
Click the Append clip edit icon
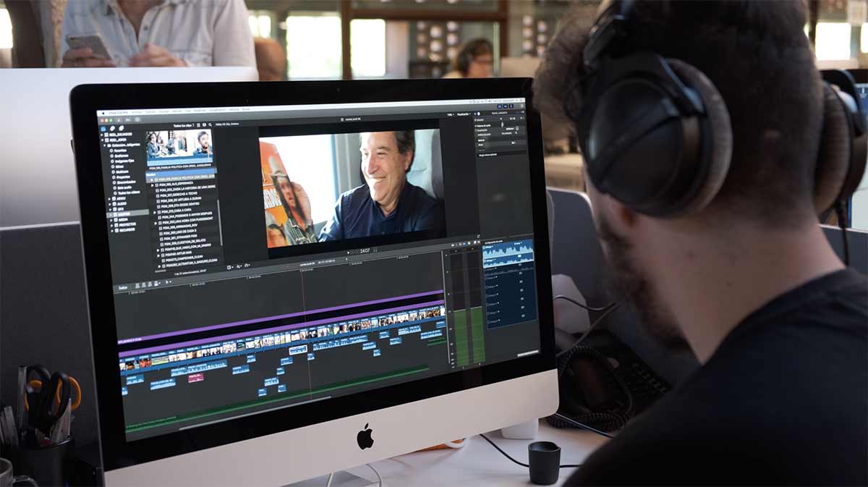(150, 284)
